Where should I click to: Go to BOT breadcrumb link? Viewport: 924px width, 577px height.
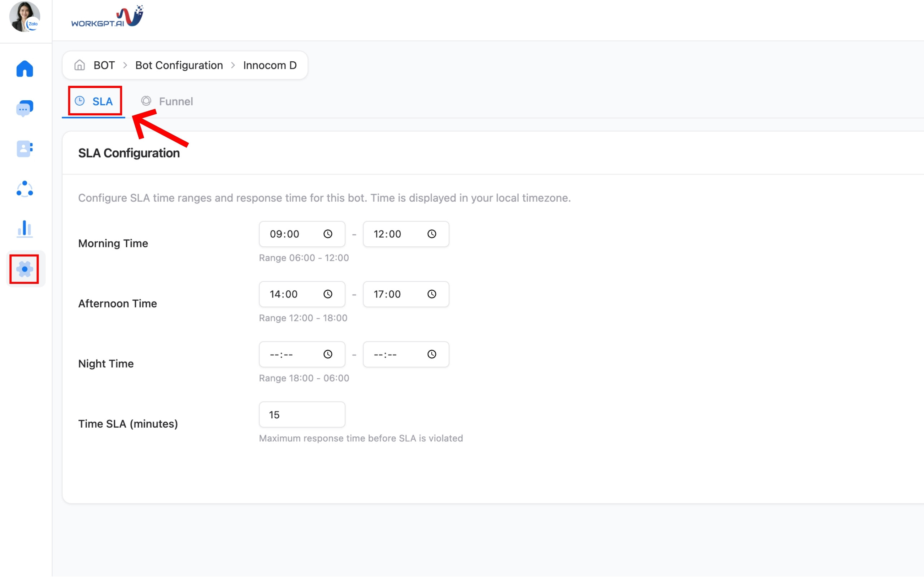104,65
